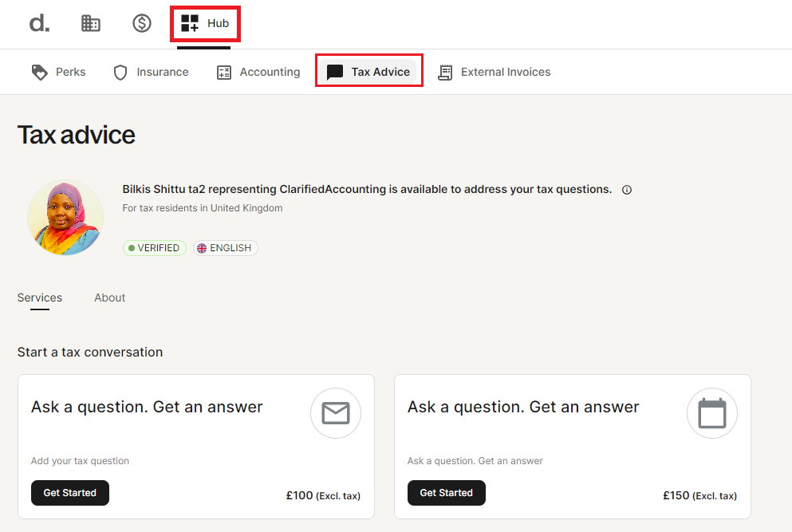The height and width of the screenshot is (532, 792).
Task: Click Get Started on the £100 question card
Action: click(x=70, y=493)
